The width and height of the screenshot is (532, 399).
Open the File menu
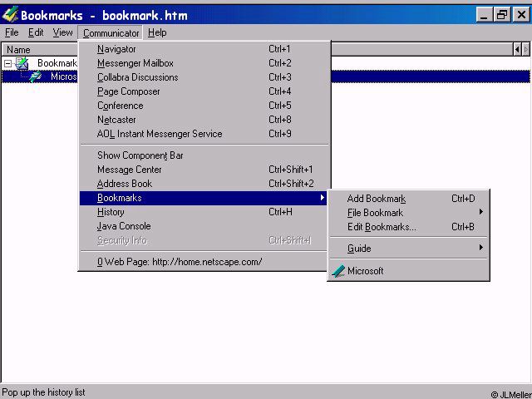(12, 32)
